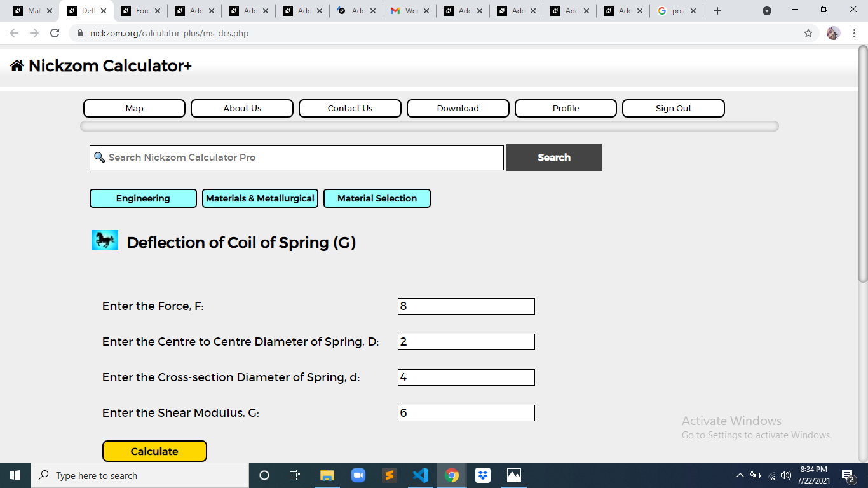Close the Gmail tab
868x488 pixels.
click(x=426, y=11)
